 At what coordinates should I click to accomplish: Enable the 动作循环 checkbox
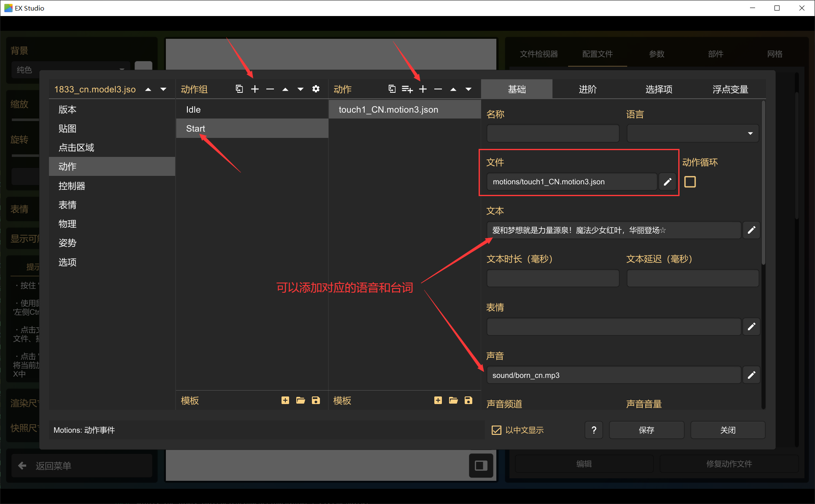tap(690, 182)
